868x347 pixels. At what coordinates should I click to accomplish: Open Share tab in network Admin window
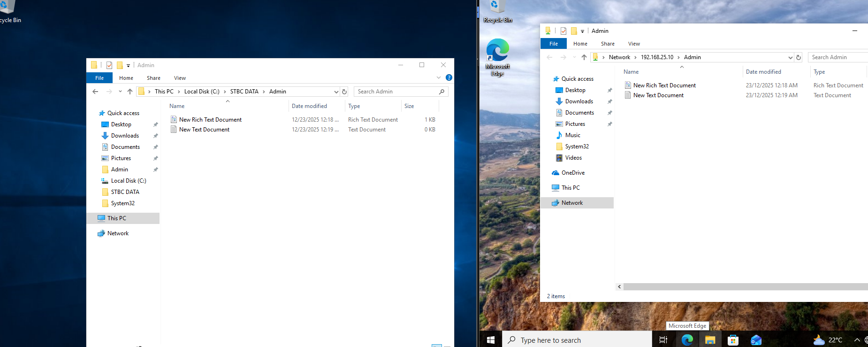tap(608, 44)
